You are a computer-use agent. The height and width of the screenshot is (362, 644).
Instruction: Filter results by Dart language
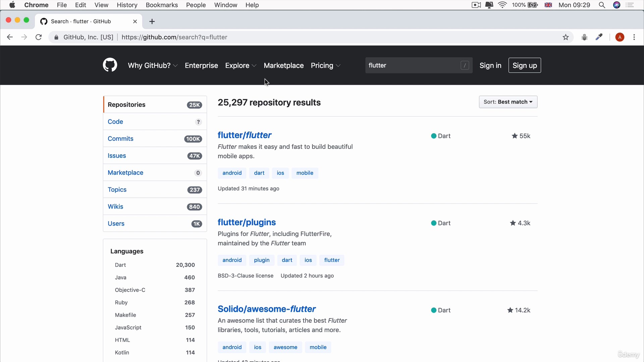pyautogui.click(x=155, y=265)
